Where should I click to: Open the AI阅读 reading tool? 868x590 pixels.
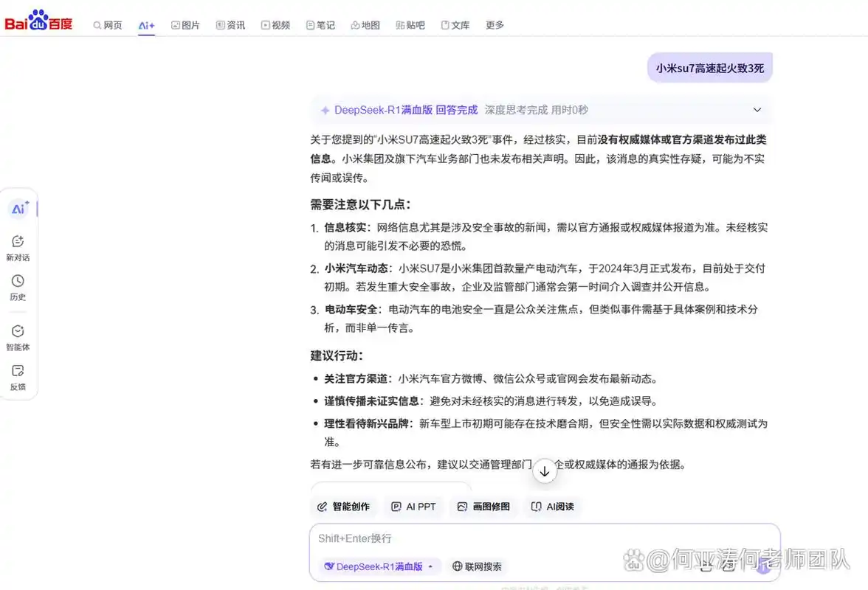click(x=552, y=507)
